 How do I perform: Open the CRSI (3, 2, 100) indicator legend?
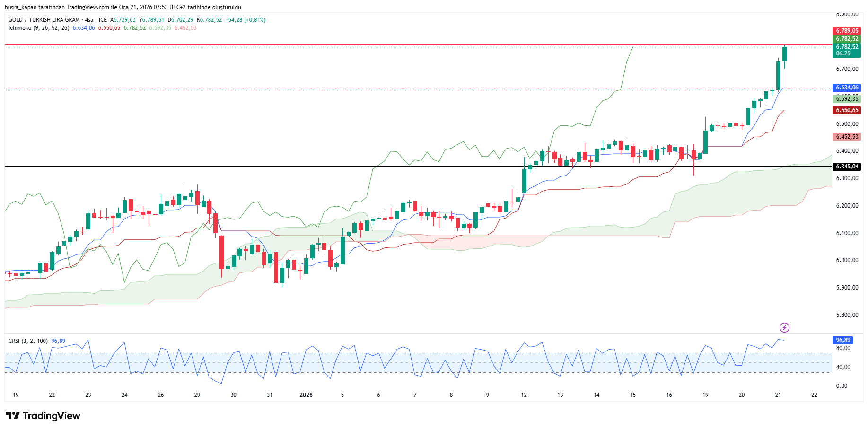click(x=28, y=341)
